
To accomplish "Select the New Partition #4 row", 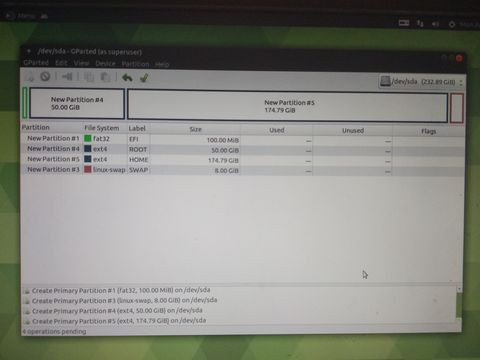I will tap(242, 150).
